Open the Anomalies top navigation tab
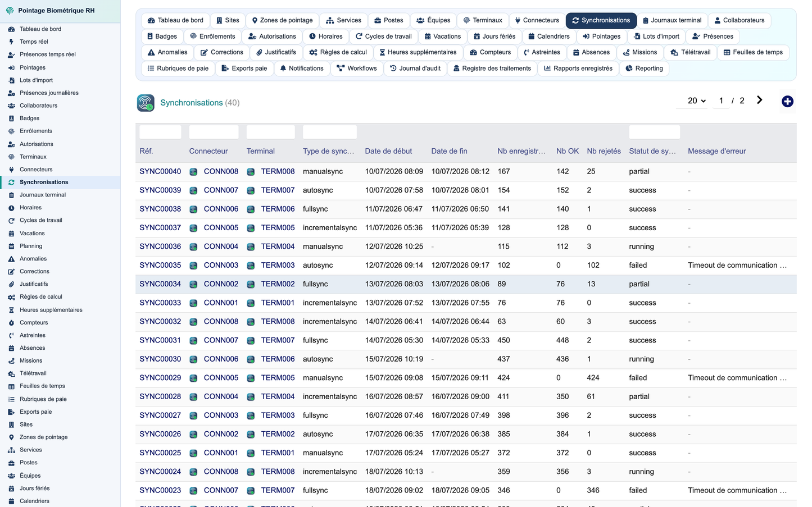The width and height of the screenshot is (812, 507). (x=167, y=52)
